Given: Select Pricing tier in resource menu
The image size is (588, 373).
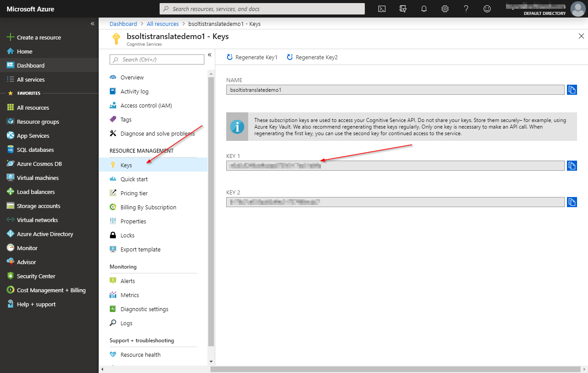Looking at the screenshot, I should [134, 193].
